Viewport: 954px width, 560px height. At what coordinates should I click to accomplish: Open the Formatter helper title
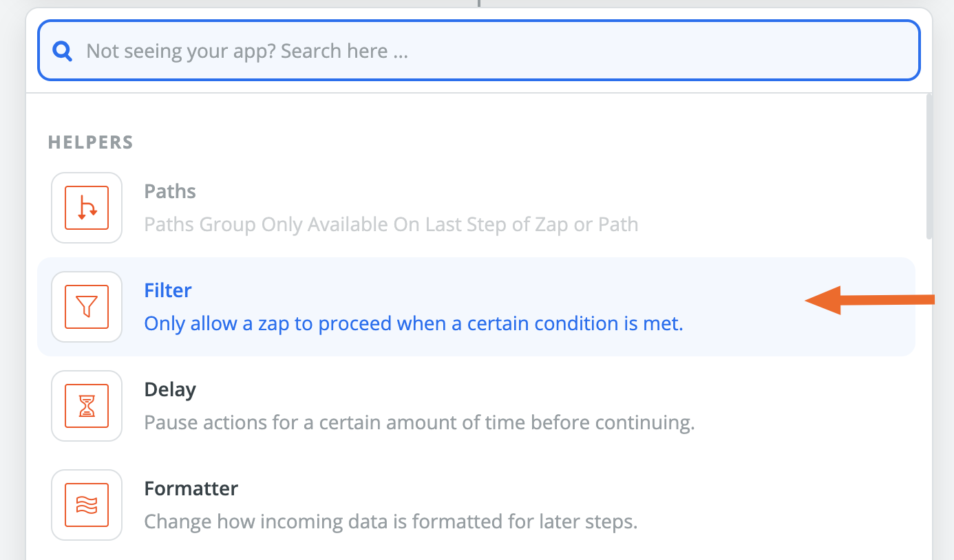[x=191, y=488]
